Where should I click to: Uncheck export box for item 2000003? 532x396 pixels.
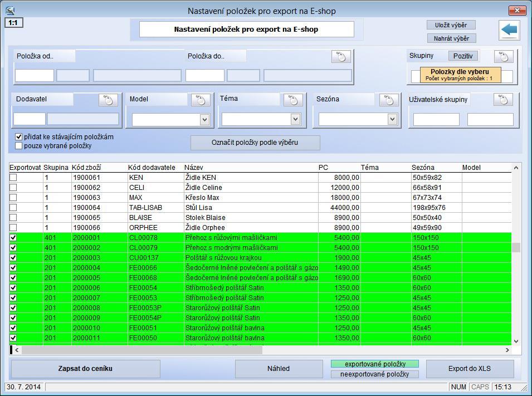pos(13,257)
